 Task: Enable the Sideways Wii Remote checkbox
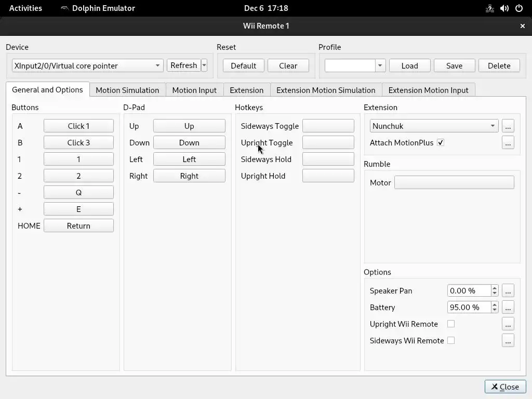[x=450, y=340]
